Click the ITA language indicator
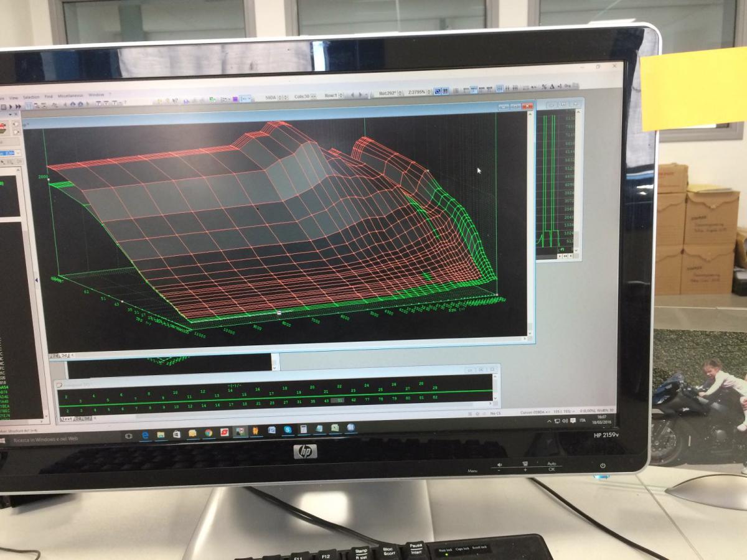This screenshot has width=747, height=560. 582,421
